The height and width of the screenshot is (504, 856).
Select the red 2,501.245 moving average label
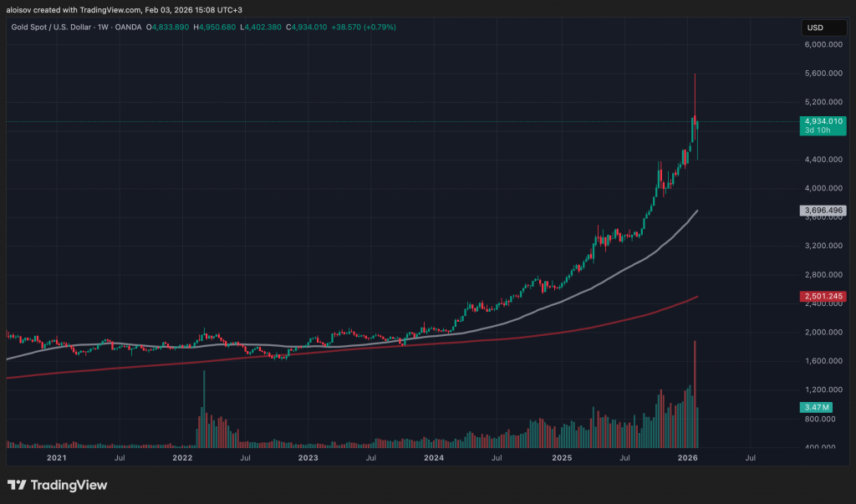823,297
